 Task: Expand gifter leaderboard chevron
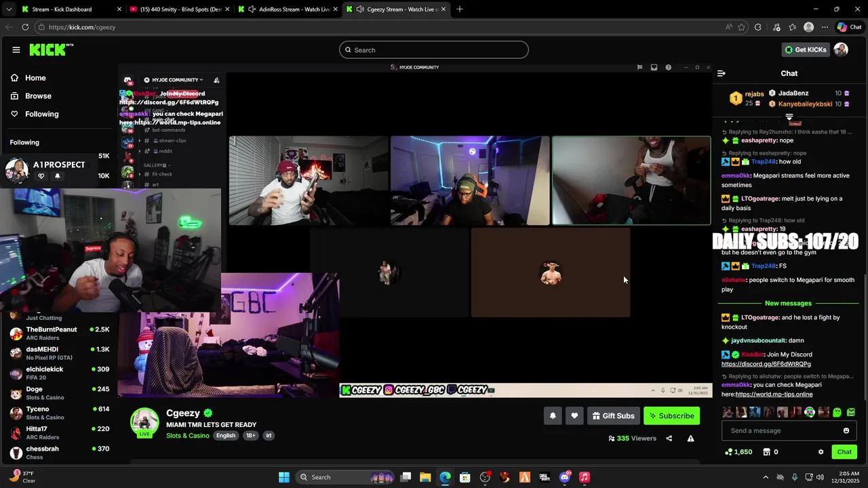pos(789,118)
